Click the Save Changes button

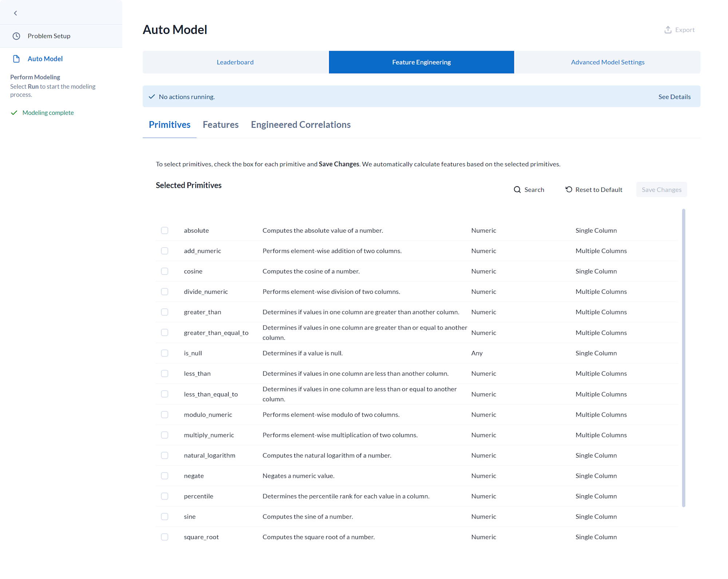pyautogui.click(x=661, y=190)
